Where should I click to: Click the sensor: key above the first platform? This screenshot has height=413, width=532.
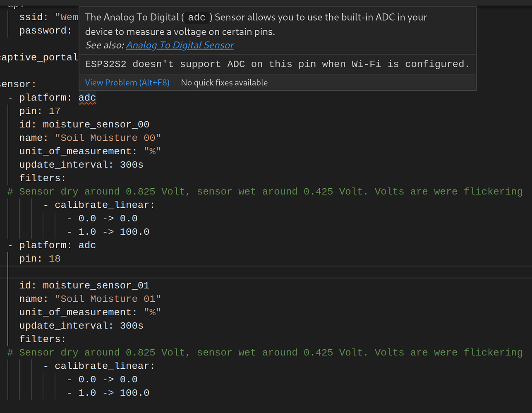(17, 84)
